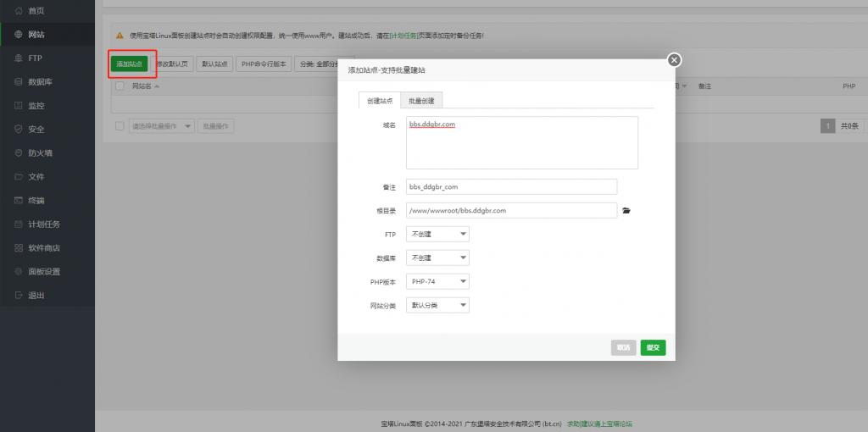Image resolution: width=868 pixels, height=432 pixels.
Task: Switch to the 批量创建 tab
Action: (x=421, y=101)
